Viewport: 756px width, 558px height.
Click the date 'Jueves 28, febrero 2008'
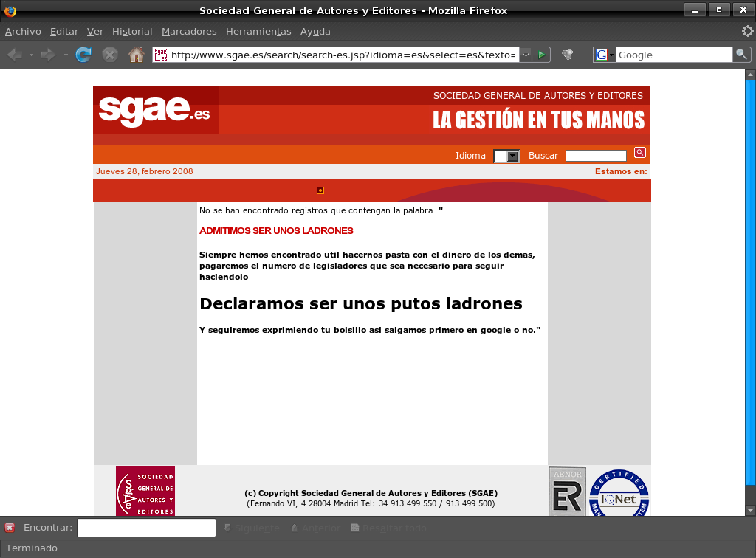pyautogui.click(x=144, y=171)
